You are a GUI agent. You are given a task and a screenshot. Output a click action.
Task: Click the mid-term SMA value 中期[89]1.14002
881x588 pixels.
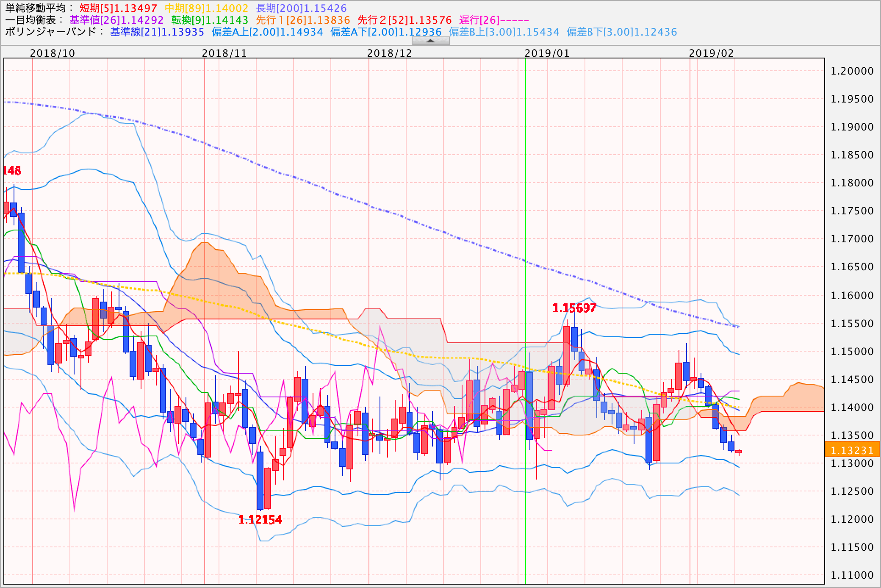(206, 8)
